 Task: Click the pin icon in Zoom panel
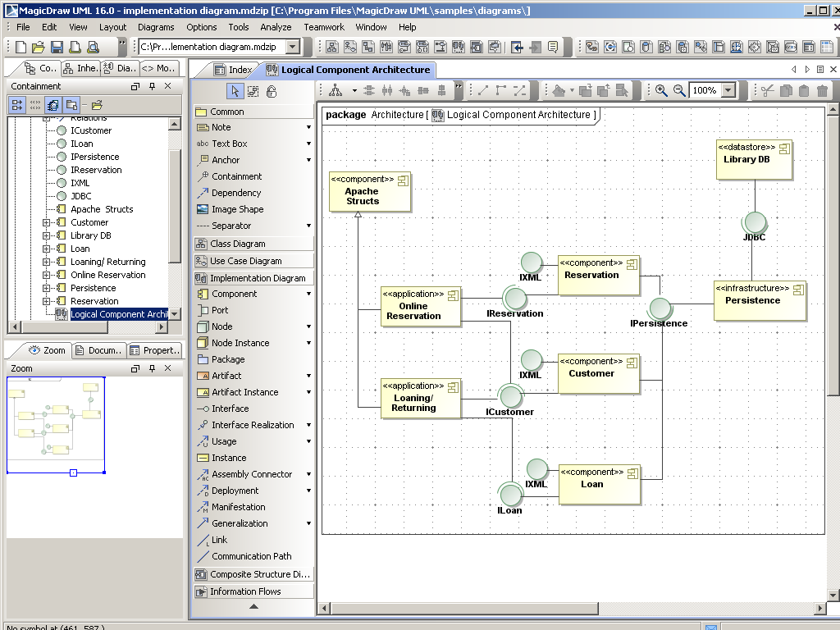(152, 368)
